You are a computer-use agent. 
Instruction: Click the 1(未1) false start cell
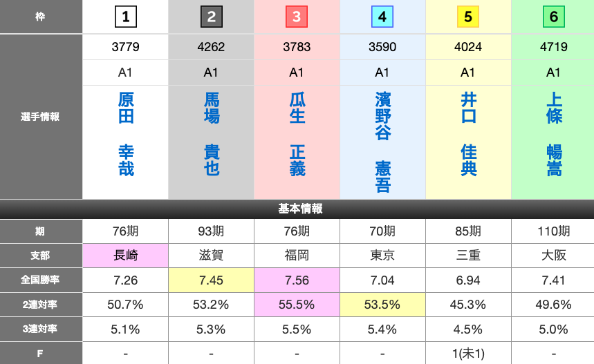[x=468, y=354]
